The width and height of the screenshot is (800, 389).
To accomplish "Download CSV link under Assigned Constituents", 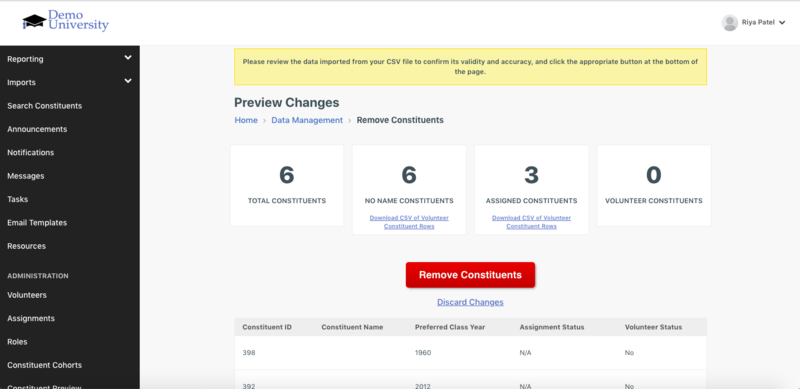I will 532,222.
